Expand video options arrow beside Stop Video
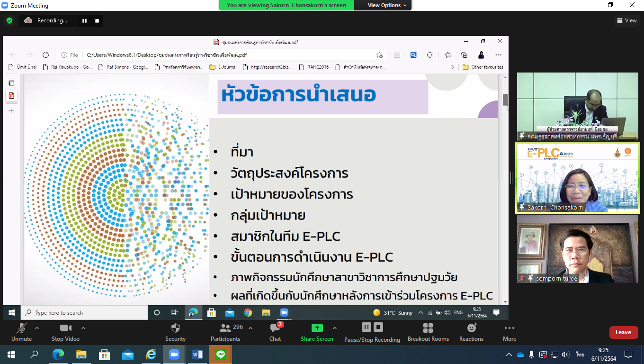The height and width of the screenshot is (364, 644). coord(83,328)
